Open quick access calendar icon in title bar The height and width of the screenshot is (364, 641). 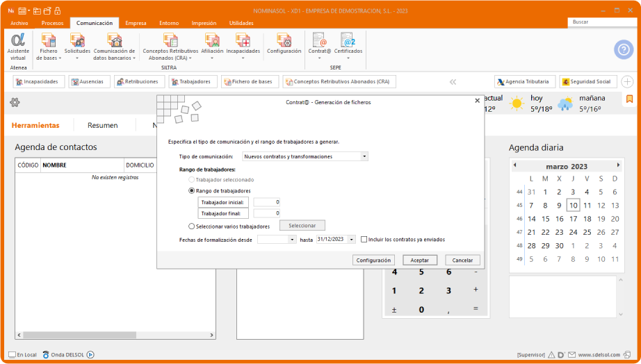(22, 10)
